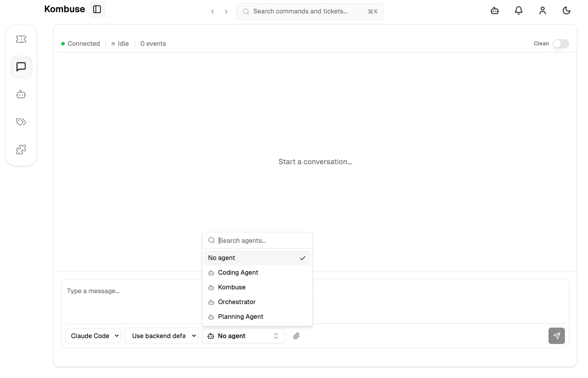Open the user account icon
Viewport: 588px width, 378px height.
[x=542, y=10]
